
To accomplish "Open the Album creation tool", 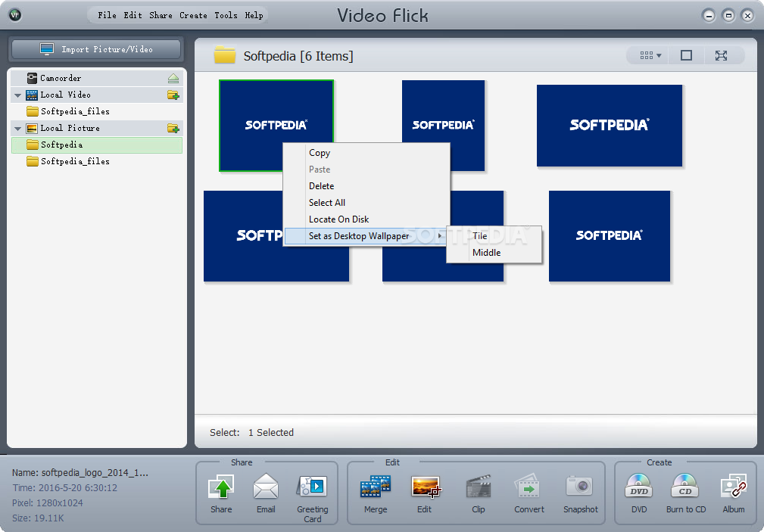I will [733, 487].
